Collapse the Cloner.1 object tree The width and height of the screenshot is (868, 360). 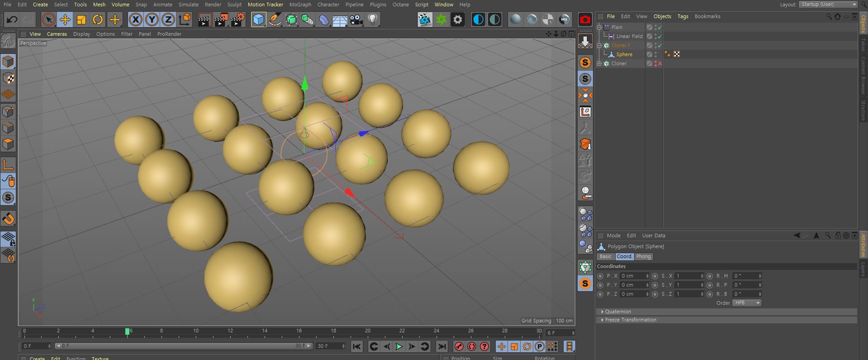599,45
